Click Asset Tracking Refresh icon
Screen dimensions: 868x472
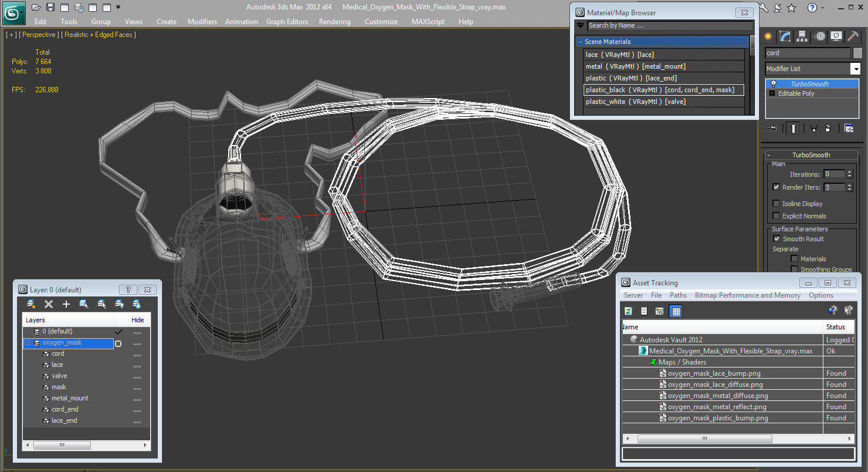[628, 311]
